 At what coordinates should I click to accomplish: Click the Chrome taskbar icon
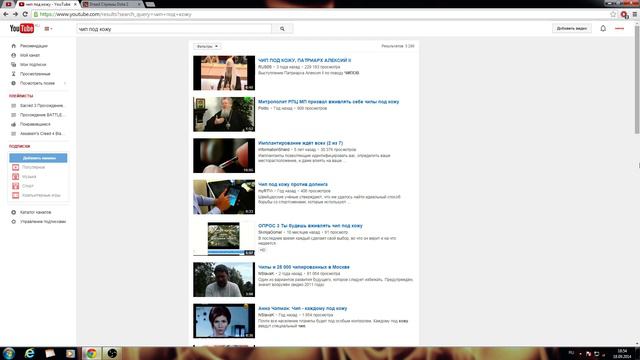click(x=91, y=353)
